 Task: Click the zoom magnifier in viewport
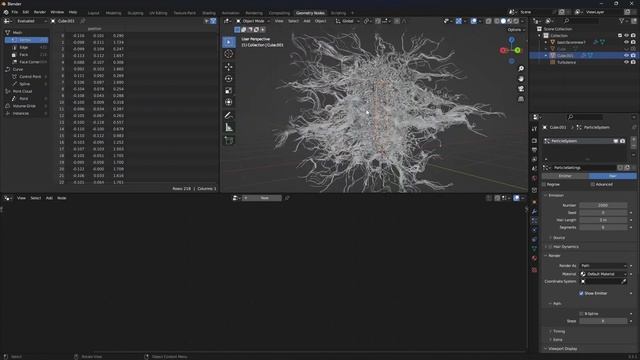click(x=521, y=69)
